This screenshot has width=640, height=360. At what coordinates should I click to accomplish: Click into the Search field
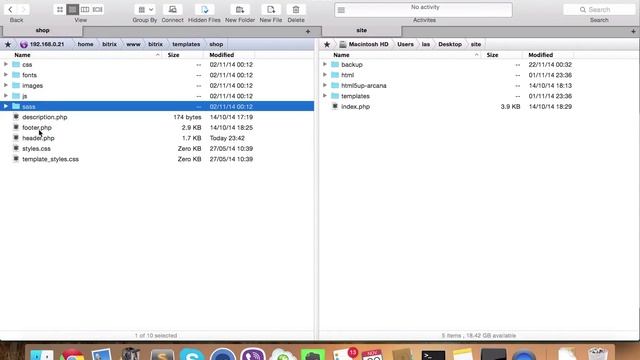599,9
